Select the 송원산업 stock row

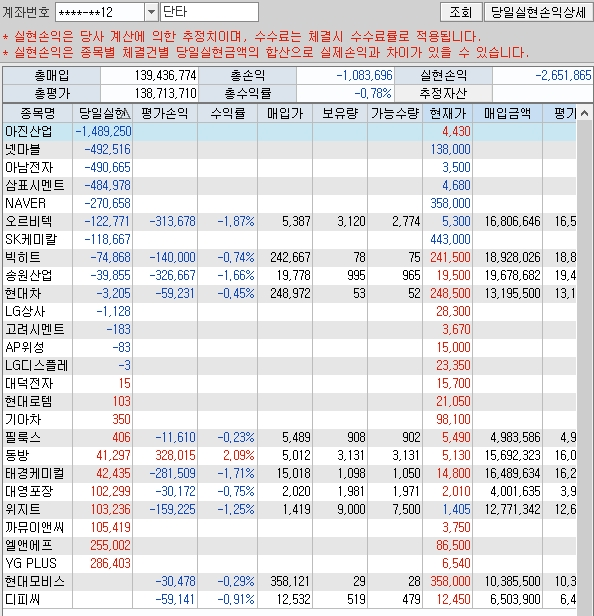290,276
